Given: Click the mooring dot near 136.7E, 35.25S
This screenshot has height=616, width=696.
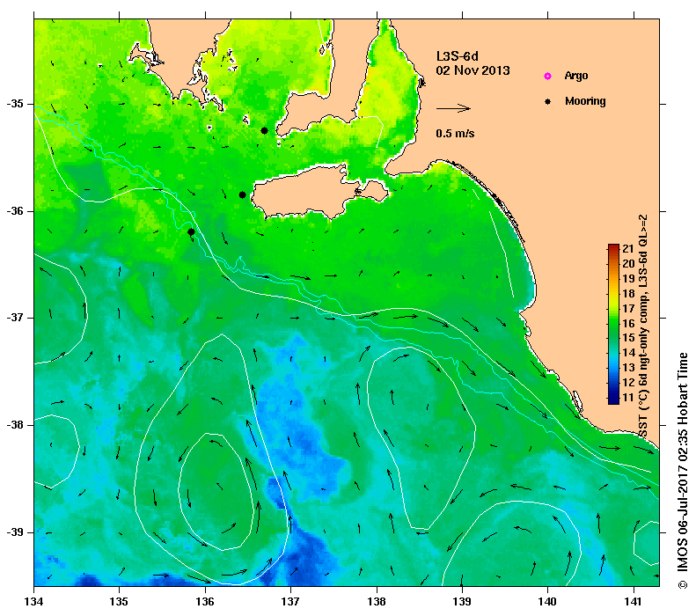Looking at the screenshot, I should coord(264,130).
